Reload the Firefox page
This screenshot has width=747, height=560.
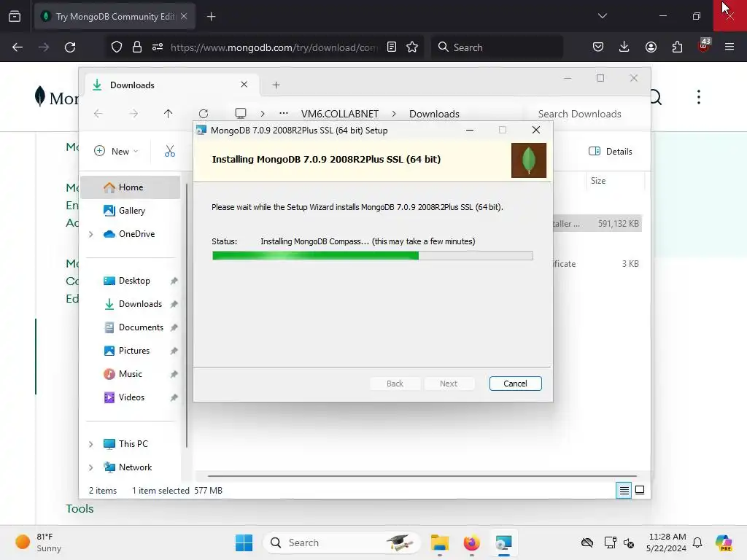click(x=70, y=47)
